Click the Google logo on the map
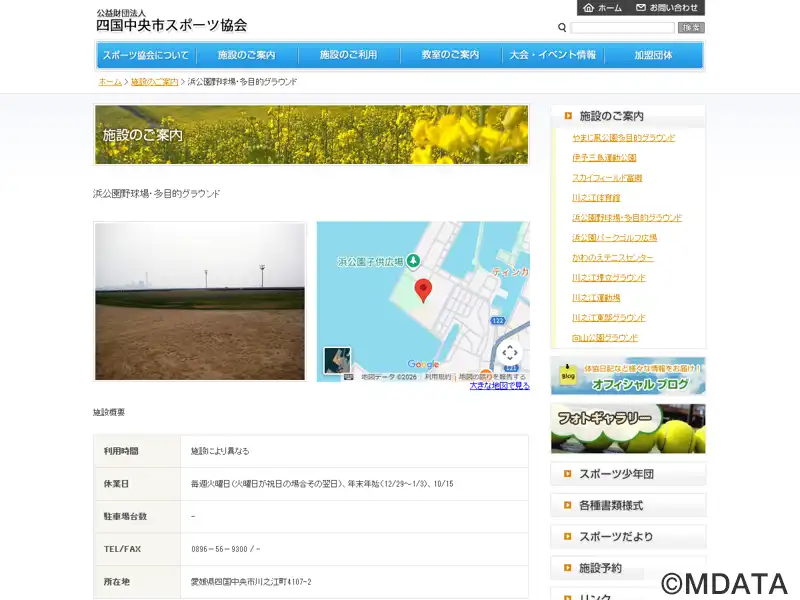Image resolution: width=800 pixels, height=600 pixels. click(x=423, y=365)
